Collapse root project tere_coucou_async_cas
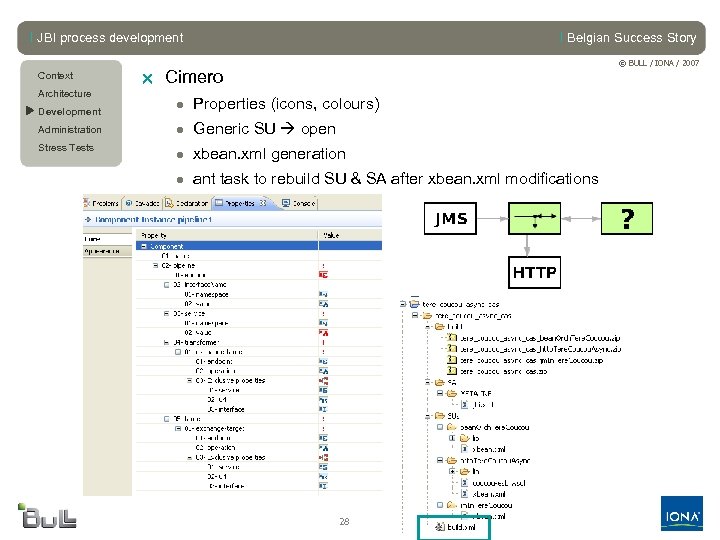720x540 pixels. point(403,304)
